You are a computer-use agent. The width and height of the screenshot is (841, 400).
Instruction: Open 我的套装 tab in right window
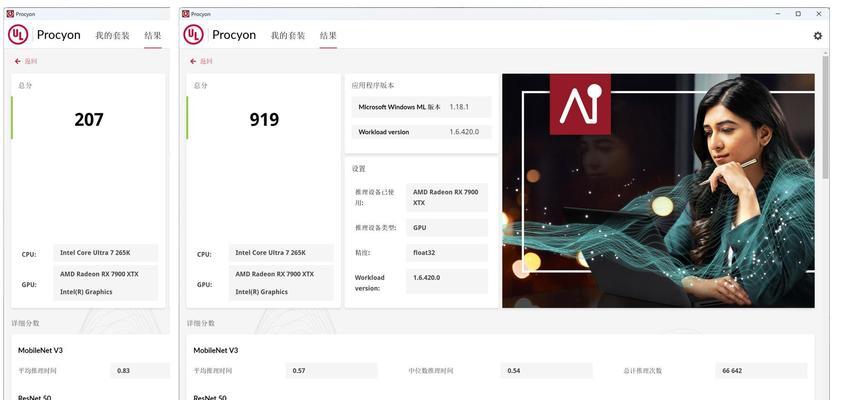coord(288,35)
